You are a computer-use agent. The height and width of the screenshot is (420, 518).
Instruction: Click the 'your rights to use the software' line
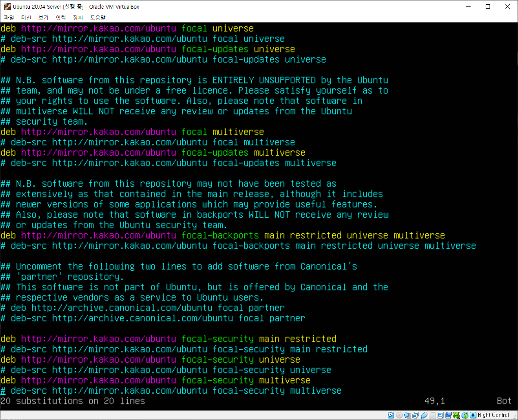(x=181, y=101)
